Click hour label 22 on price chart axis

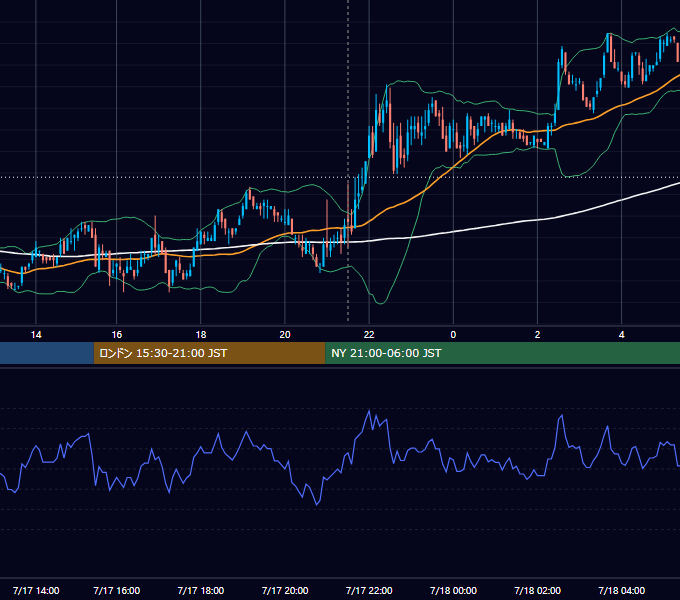click(369, 335)
